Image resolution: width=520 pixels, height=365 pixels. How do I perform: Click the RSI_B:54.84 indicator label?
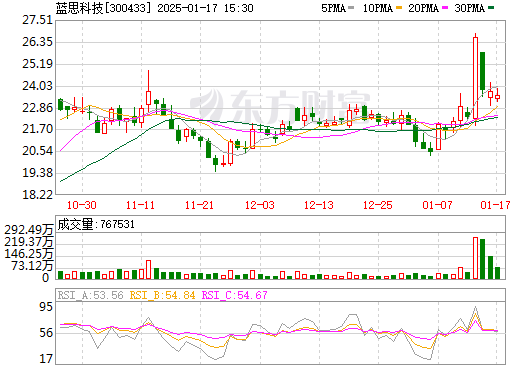(162, 295)
